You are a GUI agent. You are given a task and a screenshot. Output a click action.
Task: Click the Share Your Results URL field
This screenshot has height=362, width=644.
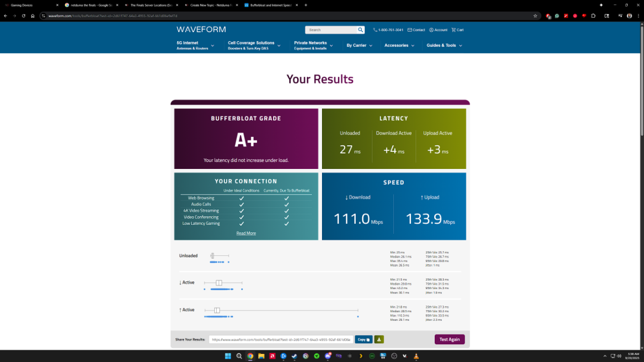click(x=281, y=339)
